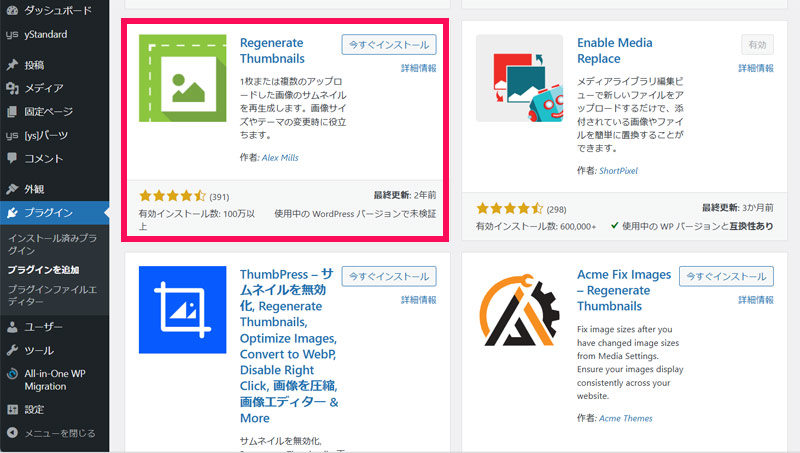The width and height of the screenshot is (800, 453).
Task: Open ThumbPress plugin title link
Action: (x=288, y=346)
